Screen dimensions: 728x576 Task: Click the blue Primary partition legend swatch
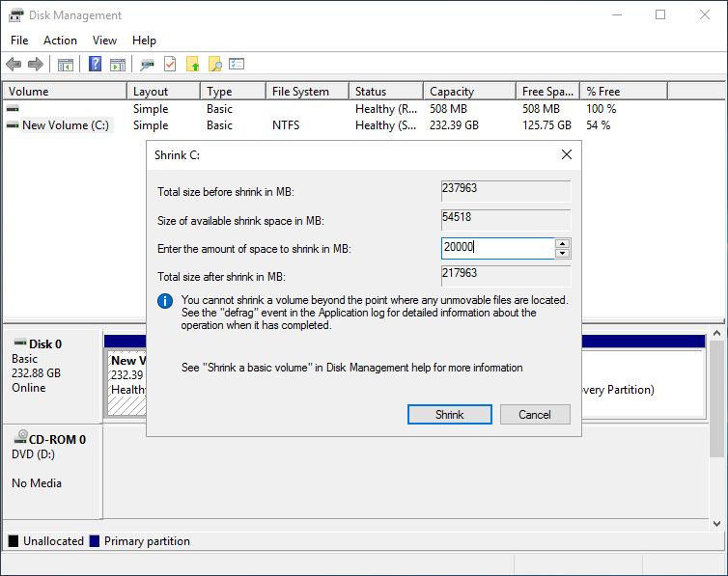(x=95, y=540)
